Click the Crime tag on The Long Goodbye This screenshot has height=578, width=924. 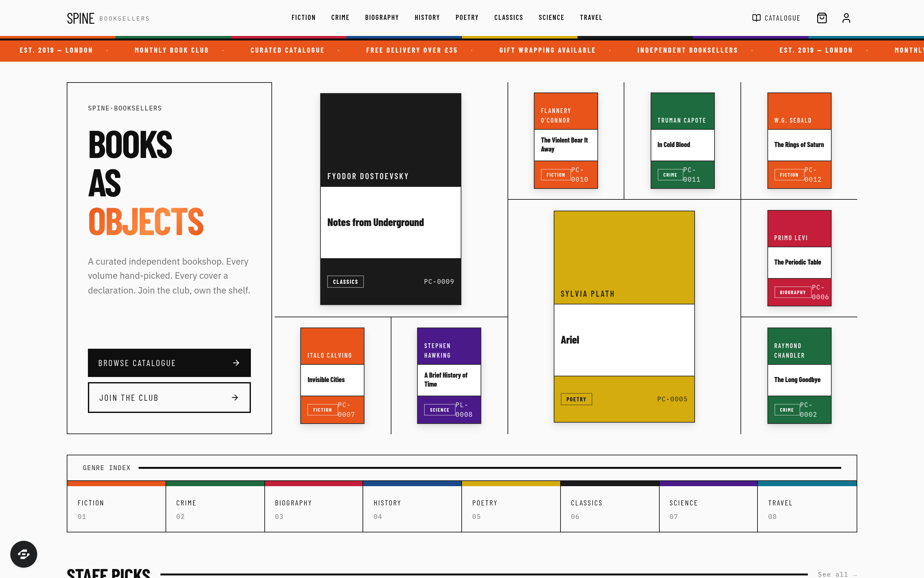tap(787, 410)
